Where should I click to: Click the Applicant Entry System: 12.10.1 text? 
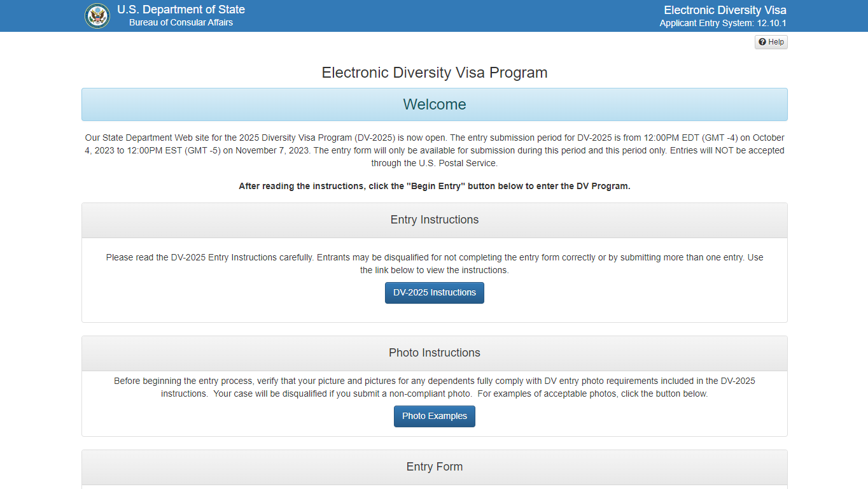(x=723, y=23)
